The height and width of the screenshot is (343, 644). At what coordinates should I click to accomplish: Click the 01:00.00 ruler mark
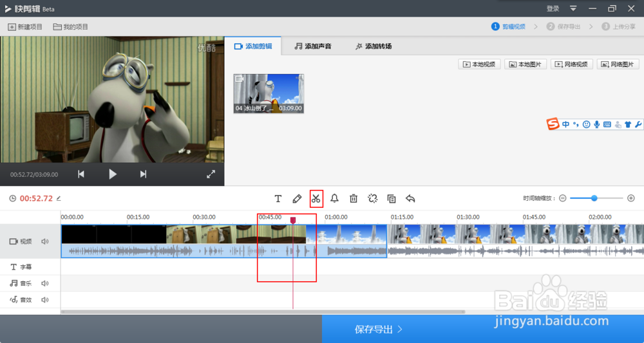click(x=336, y=217)
